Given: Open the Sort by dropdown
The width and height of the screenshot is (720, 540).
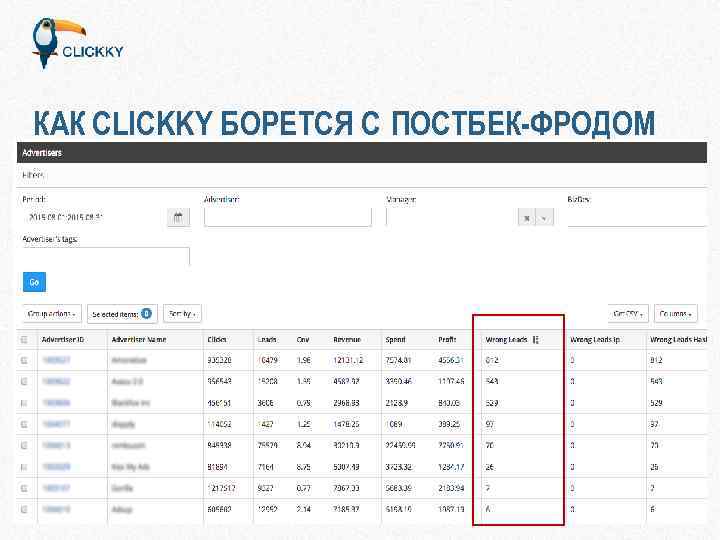Looking at the screenshot, I should point(182,314).
